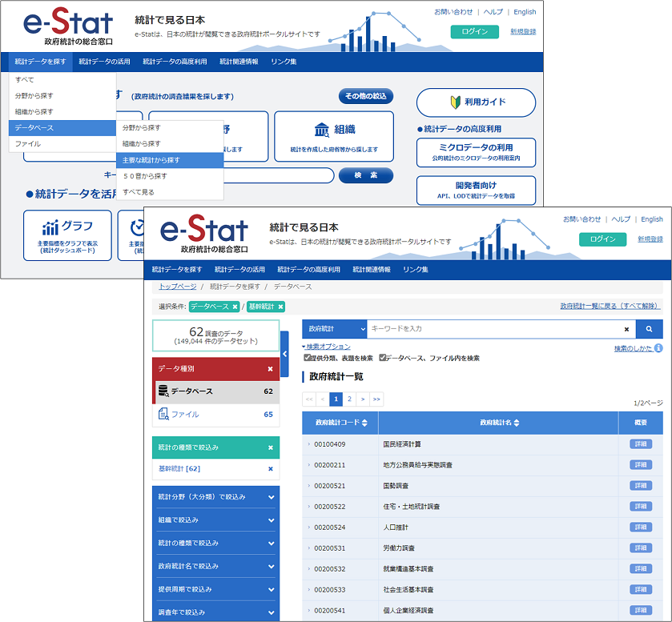Collapse the sidebar with the left chevron tab
672x622 pixels.
tap(284, 354)
